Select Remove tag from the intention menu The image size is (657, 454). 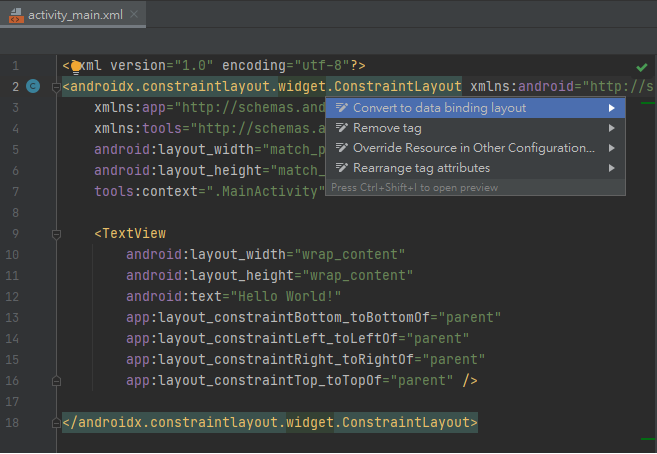tap(387, 128)
